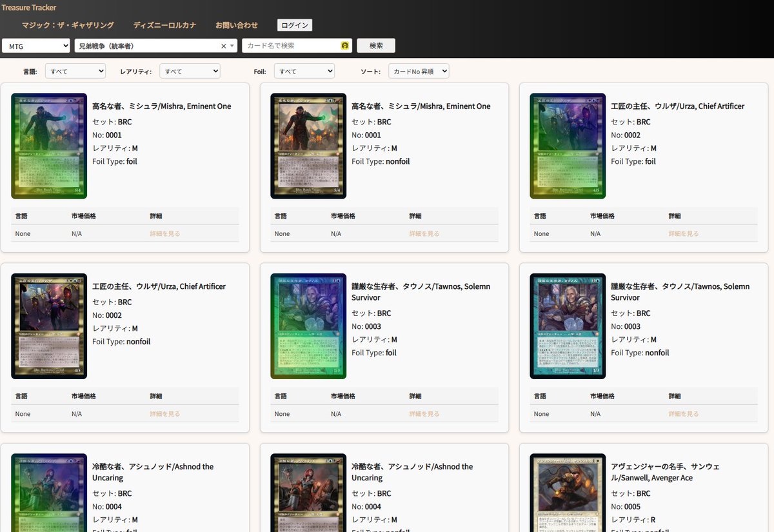Click the Sanwell, Avenger Ace card thumbnail
Image resolution: width=774 pixels, height=532 pixels.
coord(568,503)
